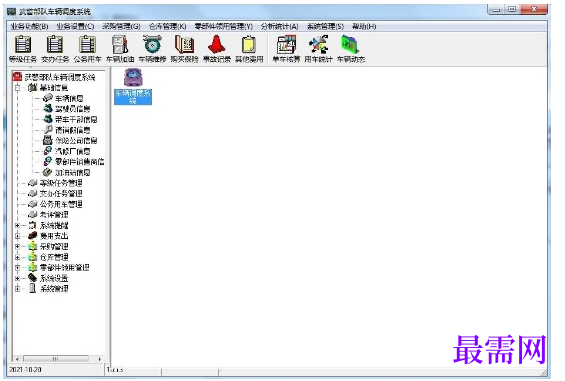Viewport: 565px width, 381px height.
Task: Open the 其他费用 clipboard icon
Action: tap(249, 49)
